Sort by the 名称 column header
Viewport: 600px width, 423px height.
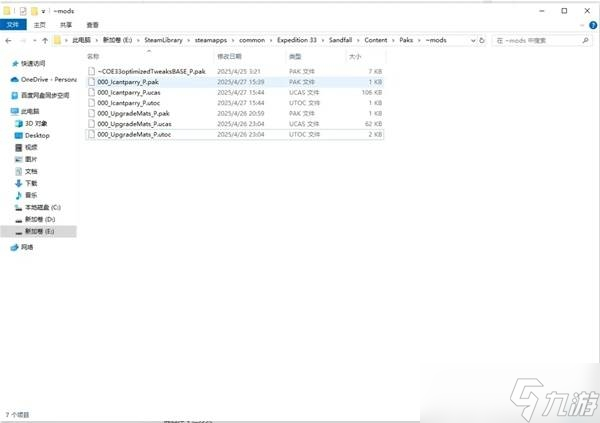pos(149,57)
